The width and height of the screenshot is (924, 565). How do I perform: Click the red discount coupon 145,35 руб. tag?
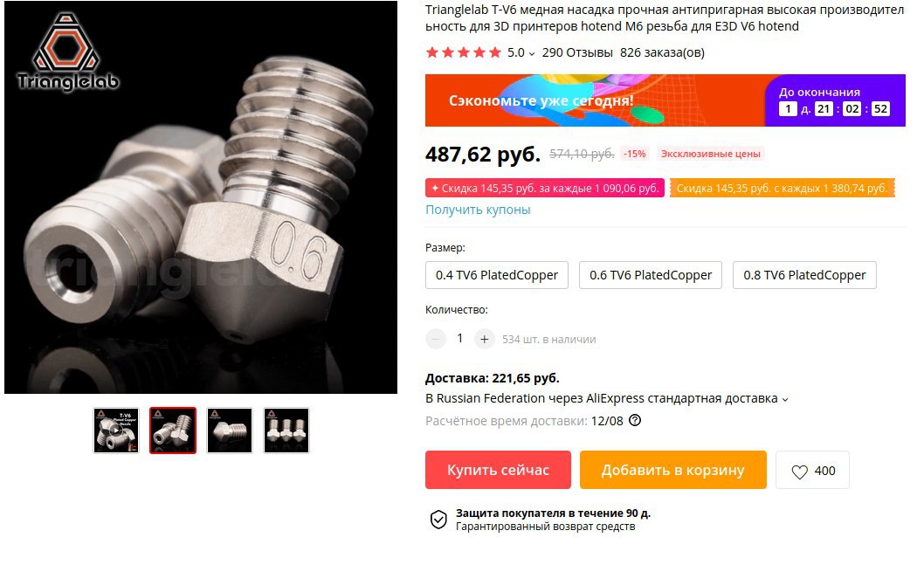(x=545, y=188)
